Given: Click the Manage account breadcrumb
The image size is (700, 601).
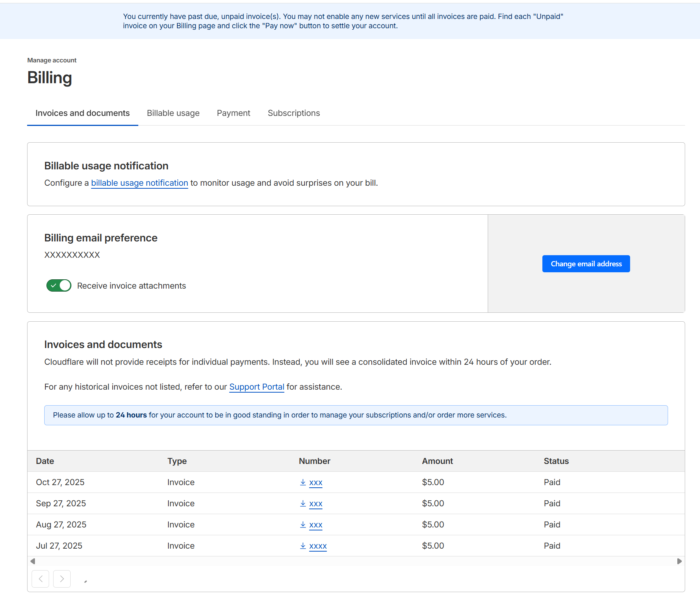Looking at the screenshot, I should tap(52, 60).
